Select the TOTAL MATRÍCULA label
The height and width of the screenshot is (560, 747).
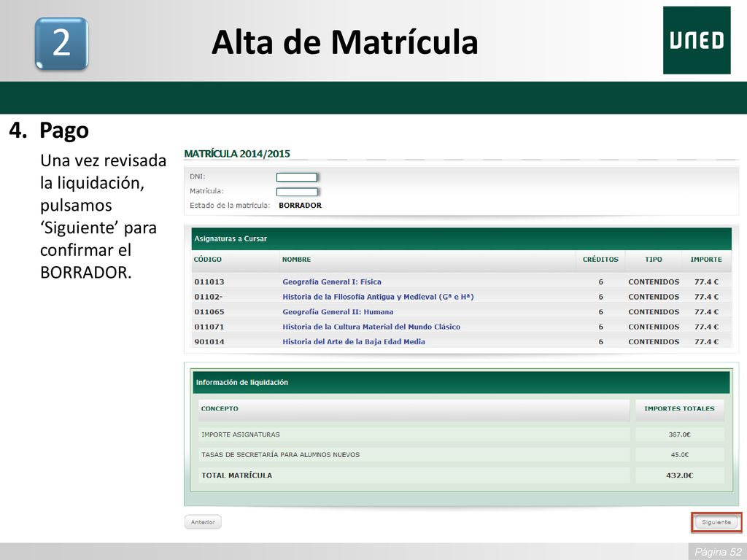click(237, 475)
